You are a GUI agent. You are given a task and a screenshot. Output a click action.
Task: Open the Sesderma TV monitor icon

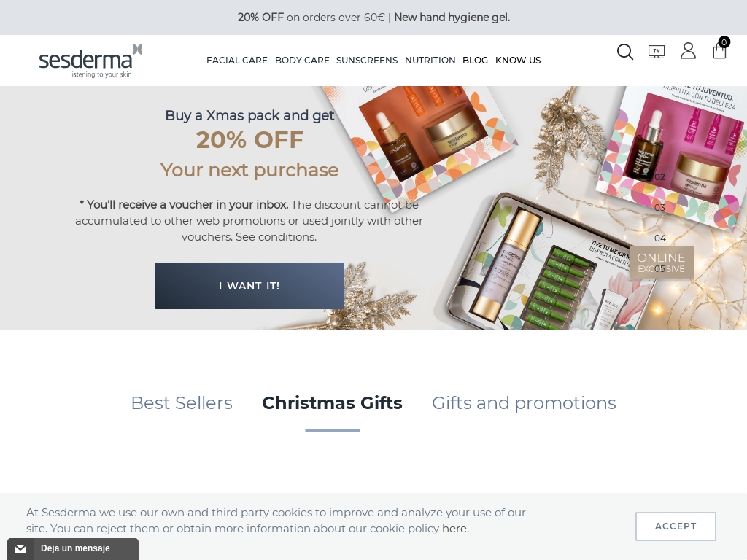(x=657, y=52)
